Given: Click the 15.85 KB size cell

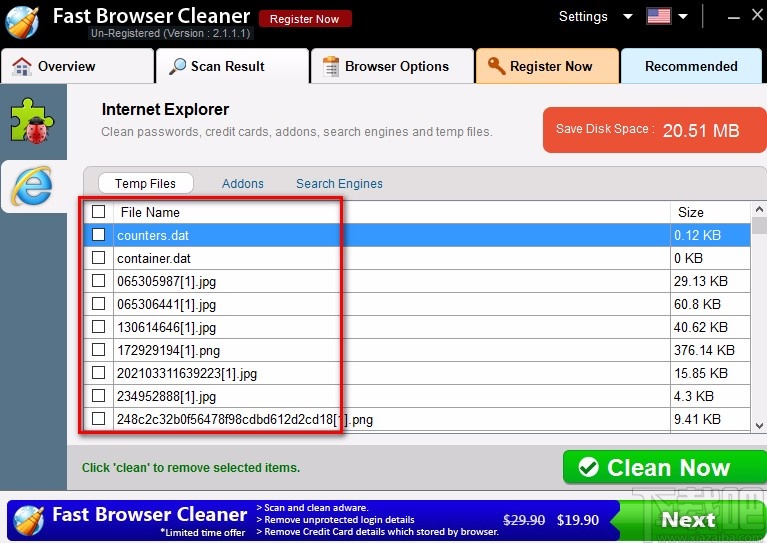Looking at the screenshot, I should [x=710, y=373].
